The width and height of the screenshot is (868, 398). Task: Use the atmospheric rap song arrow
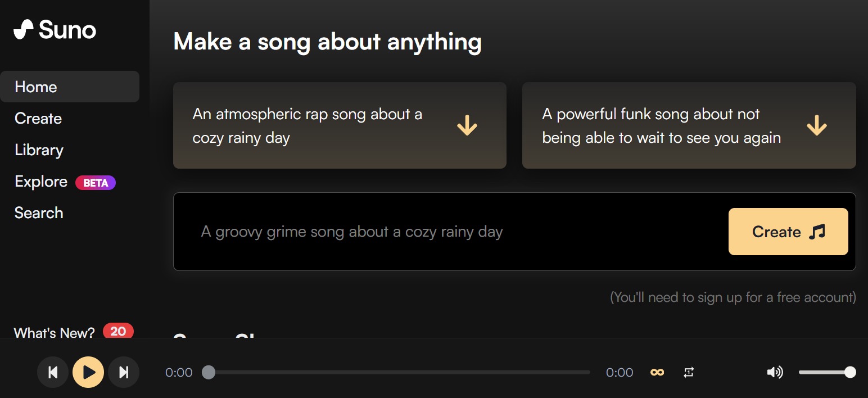pos(467,125)
